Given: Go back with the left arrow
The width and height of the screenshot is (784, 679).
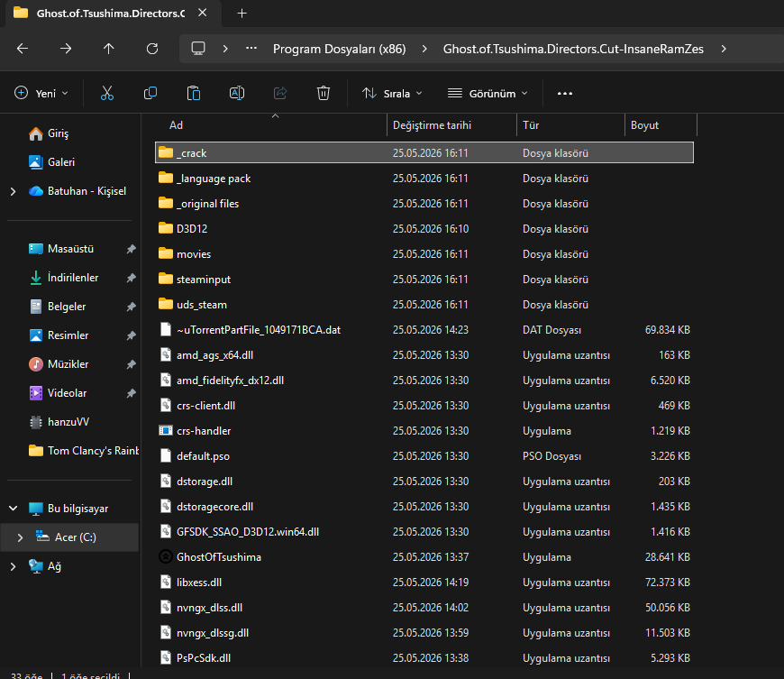Looking at the screenshot, I should tap(23, 49).
